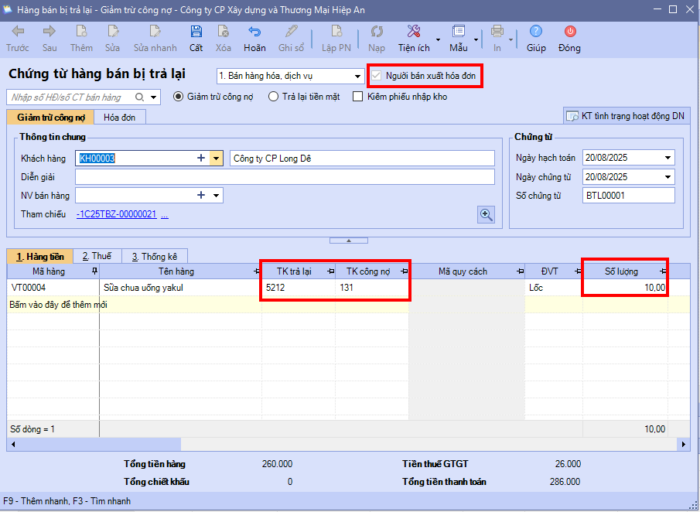Viewport: 700px width, 512px height.
Task: Open the 1C25TBZ-00000021 reference link
Action: coord(116,214)
